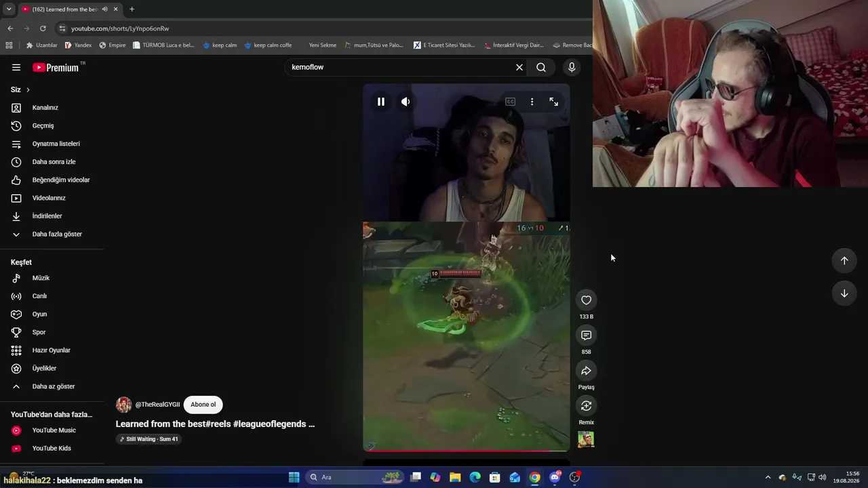Image resolution: width=868 pixels, height=488 pixels.
Task: Focus the YouTube search box
Action: [x=400, y=67]
